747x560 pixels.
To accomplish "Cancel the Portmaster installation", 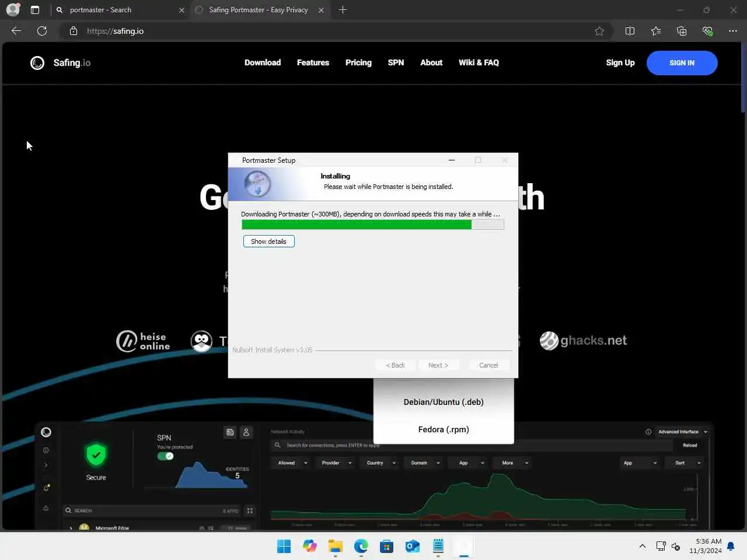I will click(488, 365).
